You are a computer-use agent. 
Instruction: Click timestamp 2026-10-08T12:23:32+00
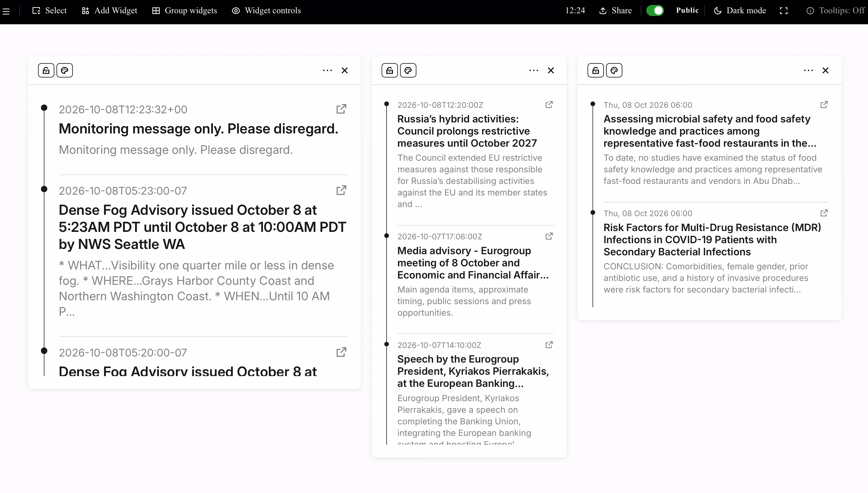point(123,110)
